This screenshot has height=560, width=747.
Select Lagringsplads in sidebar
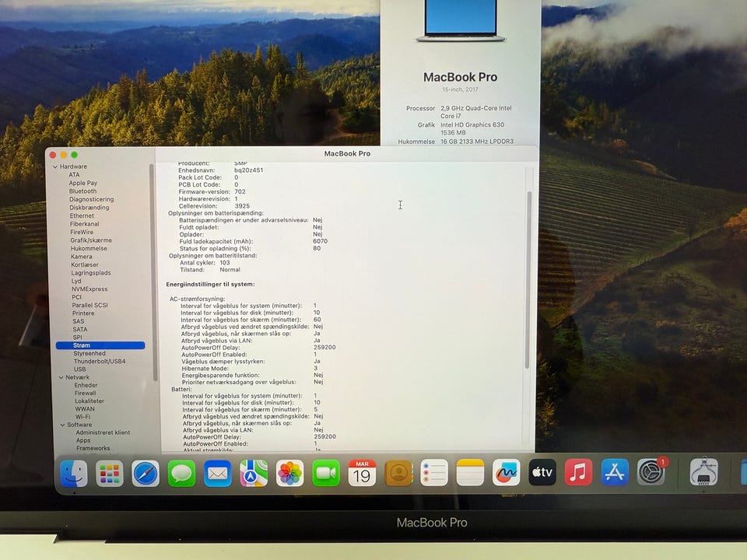[91, 273]
